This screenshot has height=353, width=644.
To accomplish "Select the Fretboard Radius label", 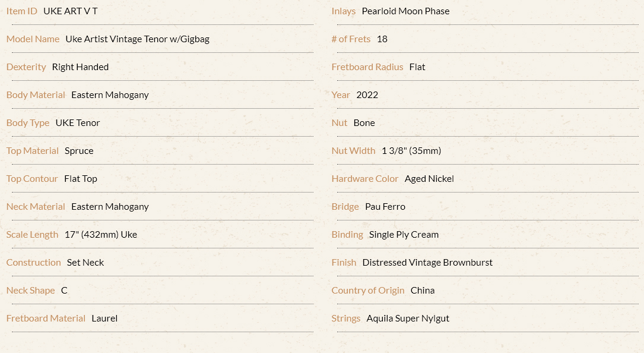I will pos(367,67).
